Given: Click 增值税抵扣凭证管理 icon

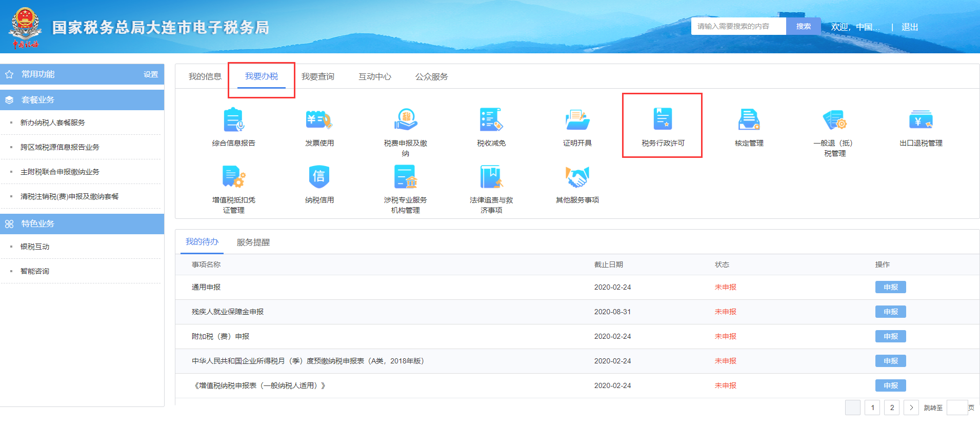Looking at the screenshot, I should (x=234, y=177).
